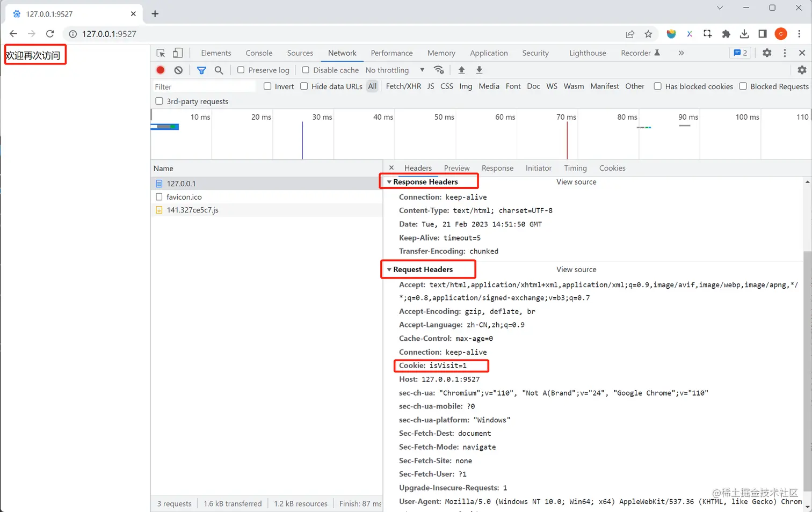Clear the network log

[x=178, y=70]
